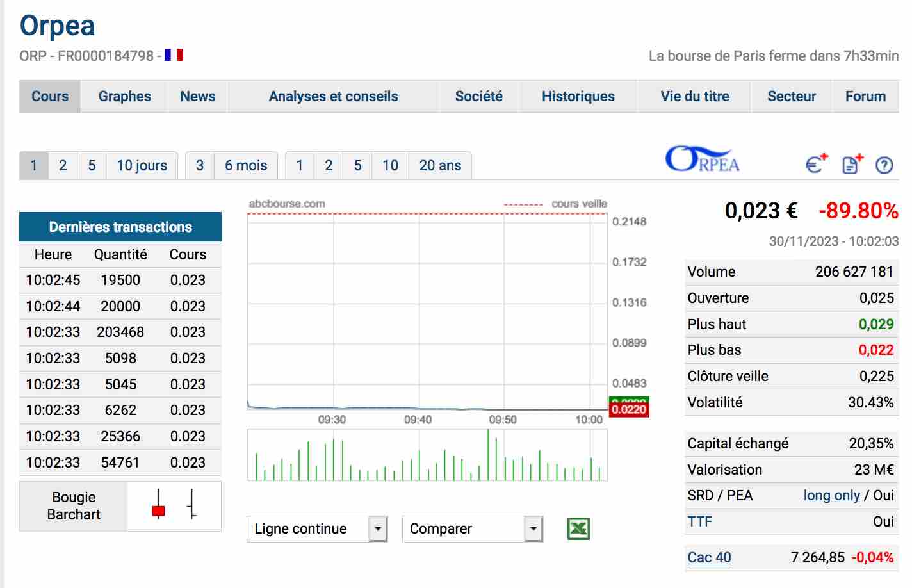This screenshot has height=588, width=912.
Task: Open the Ligne continue chart type dropdown
Action: pyautogui.click(x=317, y=529)
